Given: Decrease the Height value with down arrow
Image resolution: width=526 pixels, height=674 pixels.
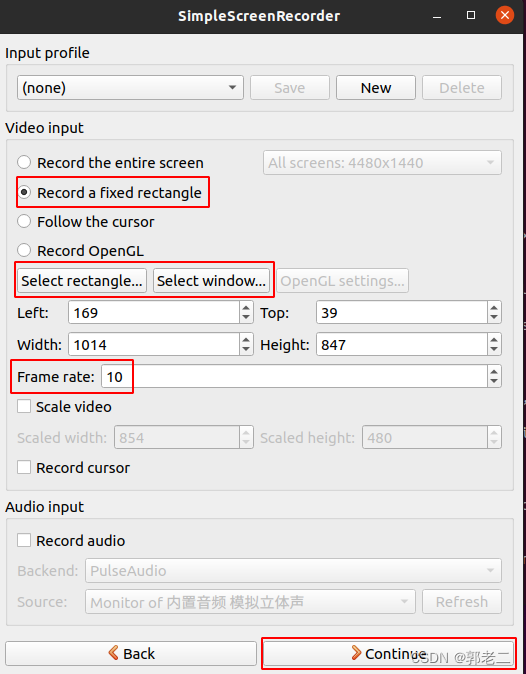Looking at the screenshot, I should pos(494,350).
